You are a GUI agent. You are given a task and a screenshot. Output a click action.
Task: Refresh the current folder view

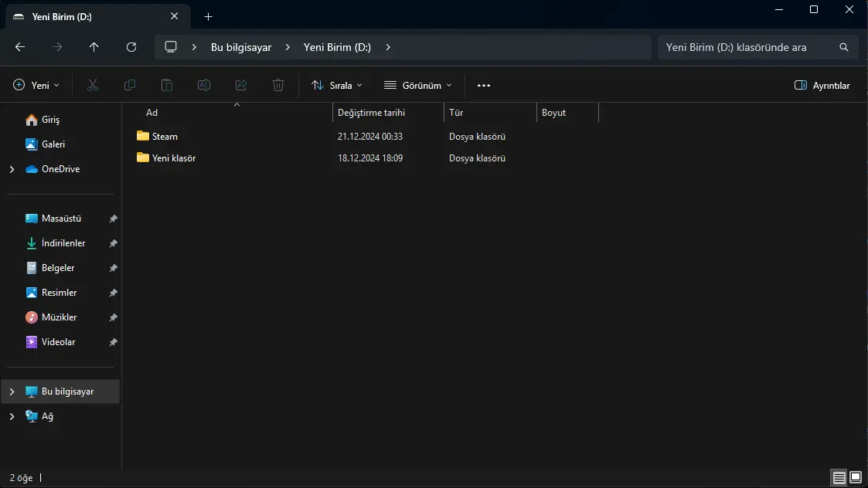[131, 47]
